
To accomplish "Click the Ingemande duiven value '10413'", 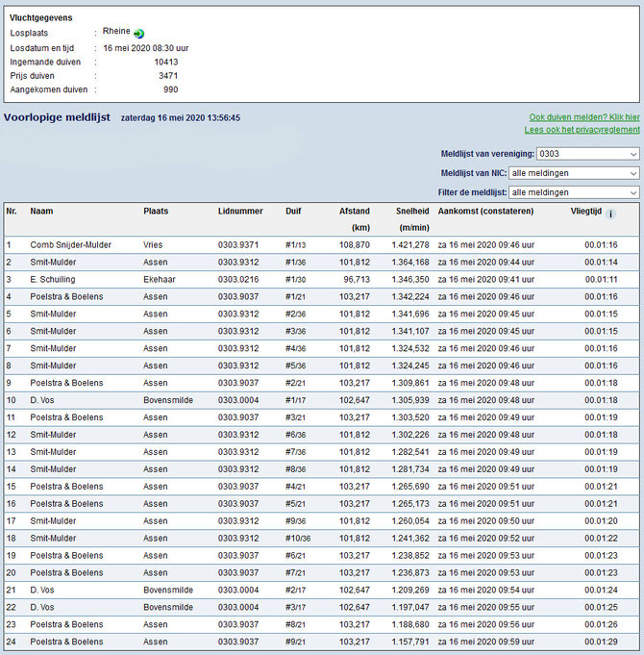I will tap(166, 62).
